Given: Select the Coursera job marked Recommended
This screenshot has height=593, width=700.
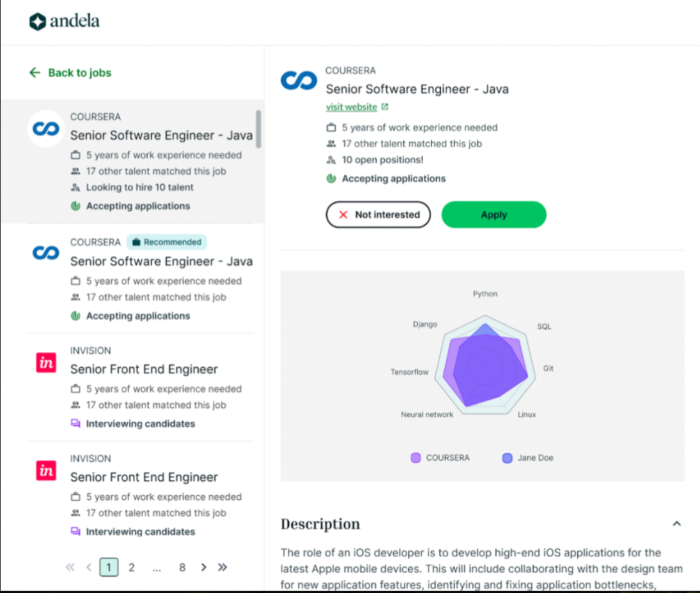Looking at the screenshot, I should click(x=140, y=278).
